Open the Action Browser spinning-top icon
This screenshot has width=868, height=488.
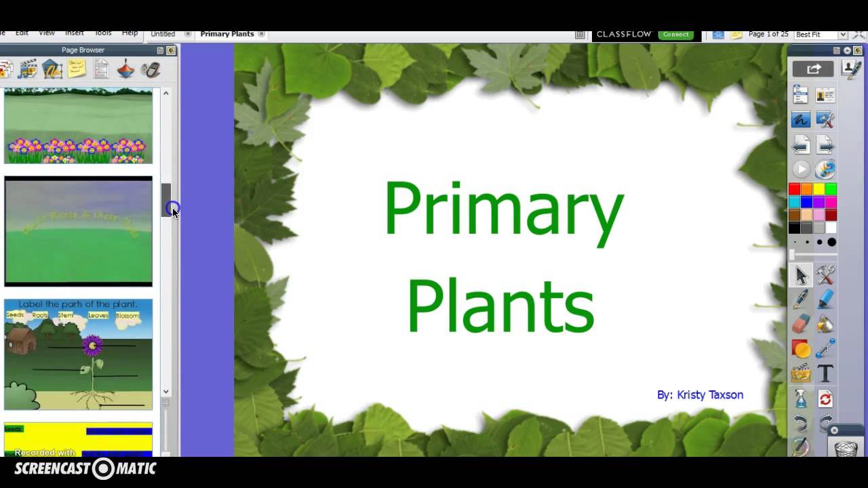125,68
